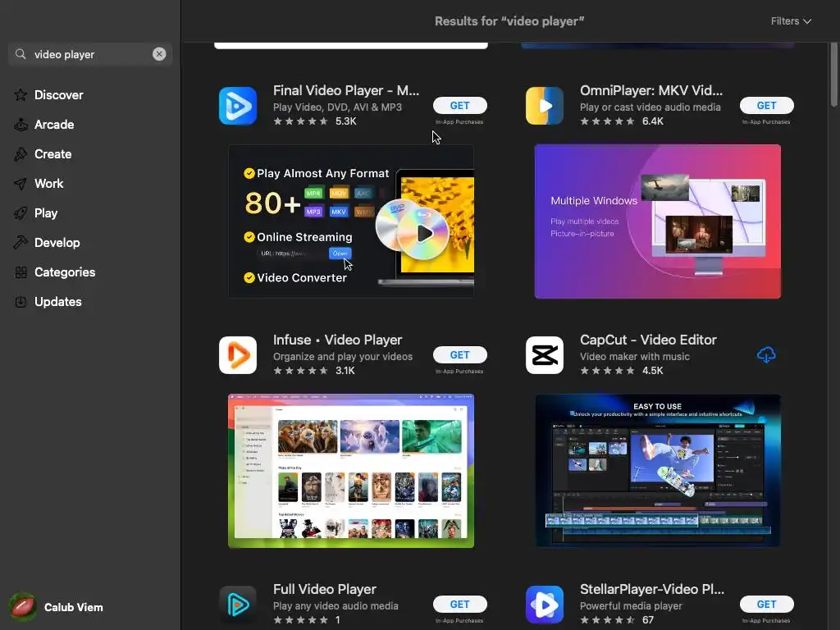Screen dimensions: 840x630
Task: View Infuse library preview screenshot
Action: coord(351,471)
